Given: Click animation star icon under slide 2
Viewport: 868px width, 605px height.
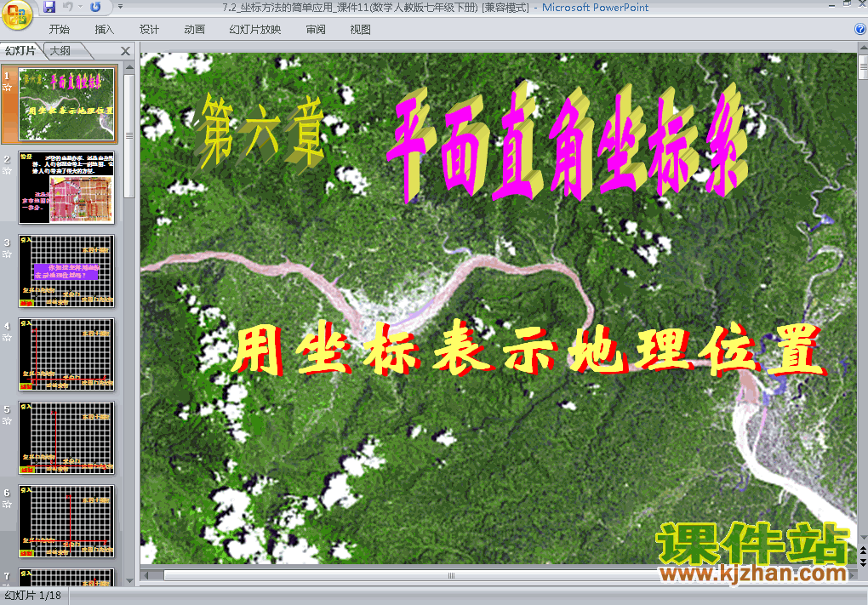Looking at the screenshot, I should pyautogui.click(x=7, y=170).
